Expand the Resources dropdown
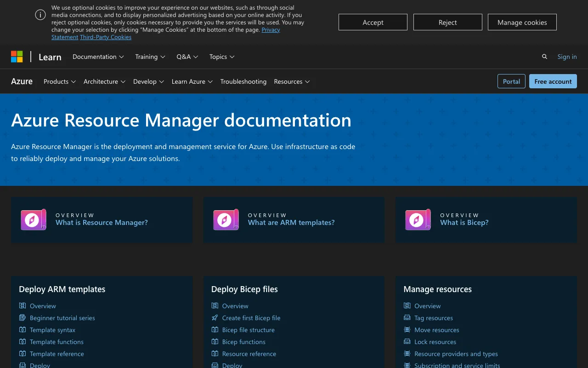Viewport: 588px width, 368px height. [x=292, y=81]
